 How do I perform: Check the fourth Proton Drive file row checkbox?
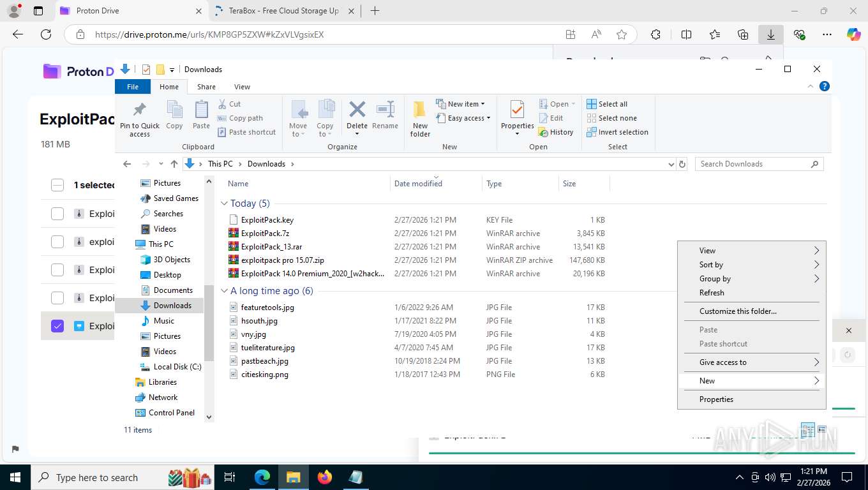[57, 298]
